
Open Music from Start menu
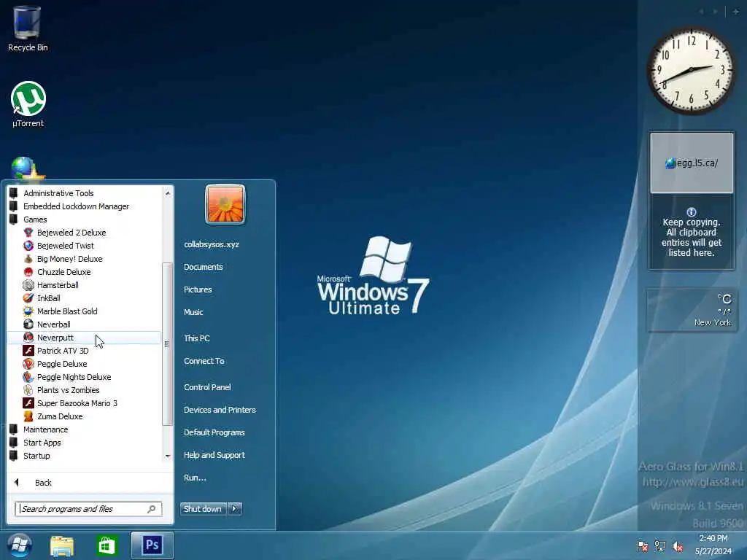click(x=193, y=312)
